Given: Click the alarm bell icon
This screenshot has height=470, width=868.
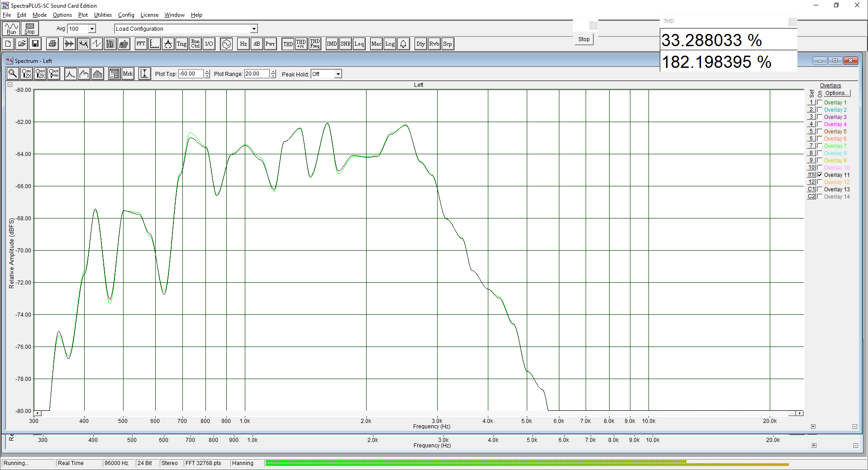Looking at the screenshot, I should [404, 44].
